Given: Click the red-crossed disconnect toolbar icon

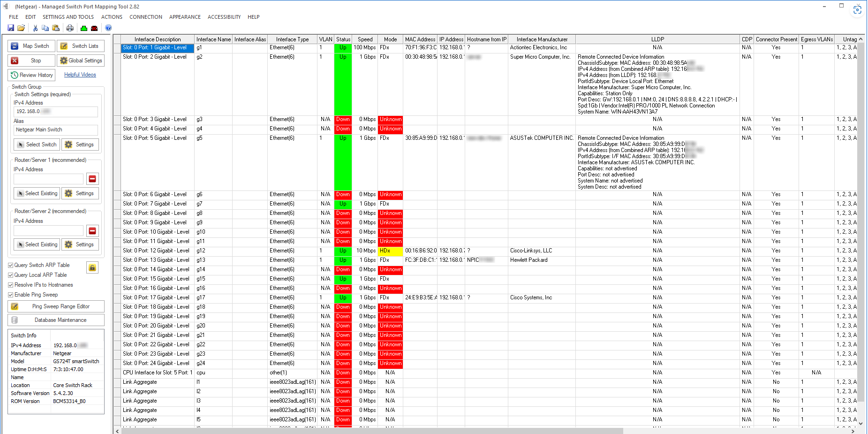Looking at the screenshot, I should coord(94,28).
